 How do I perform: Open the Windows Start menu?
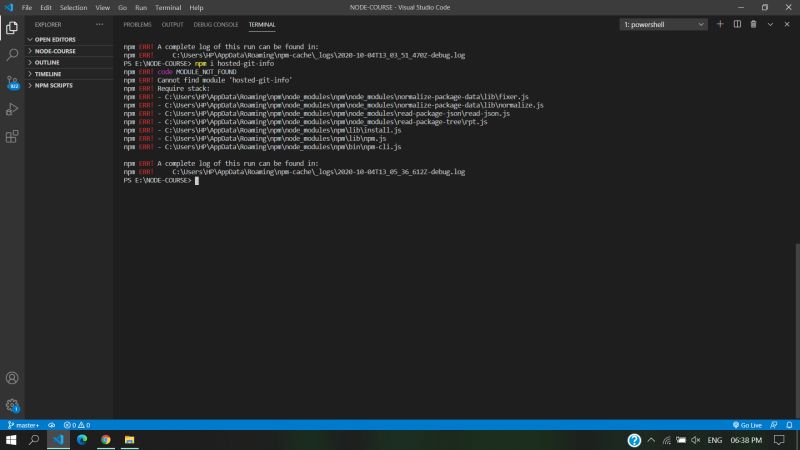click(11, 440)
